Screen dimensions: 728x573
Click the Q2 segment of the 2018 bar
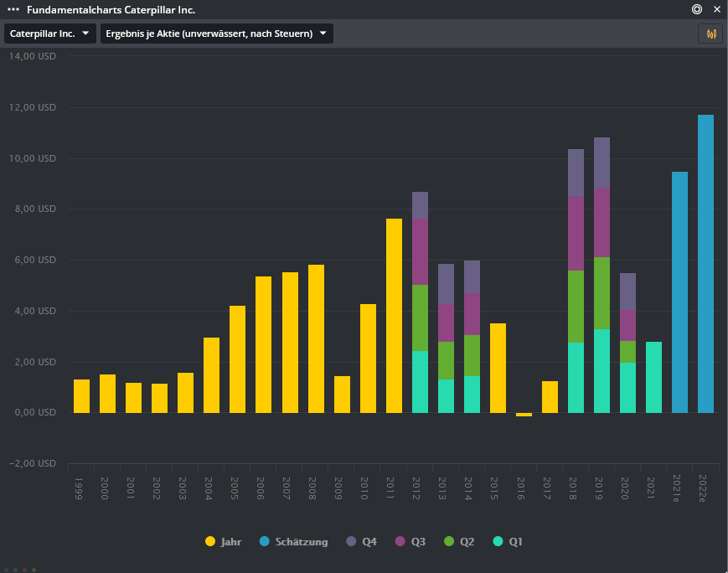[576, 307]
